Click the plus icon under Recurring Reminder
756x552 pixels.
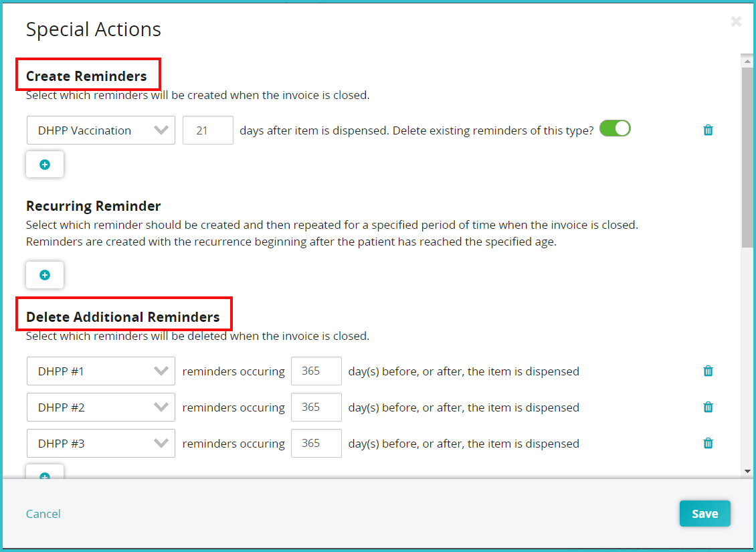(44, 275)
